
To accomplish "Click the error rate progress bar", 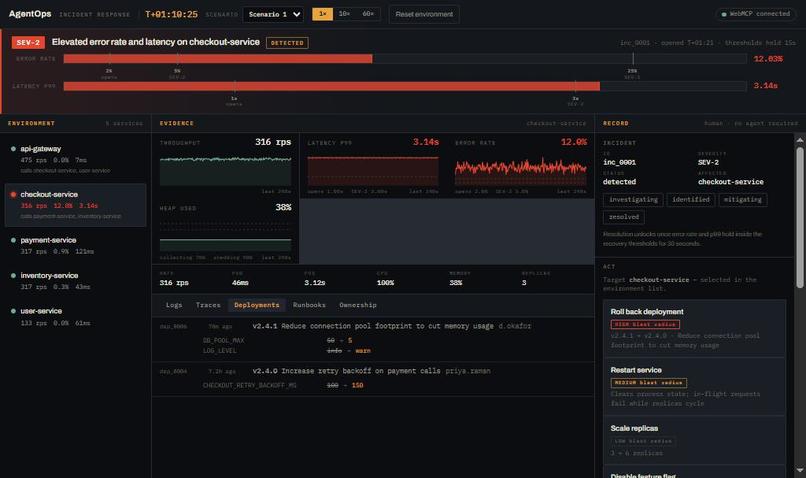I will pyautogui.click(x=405, y=59).
